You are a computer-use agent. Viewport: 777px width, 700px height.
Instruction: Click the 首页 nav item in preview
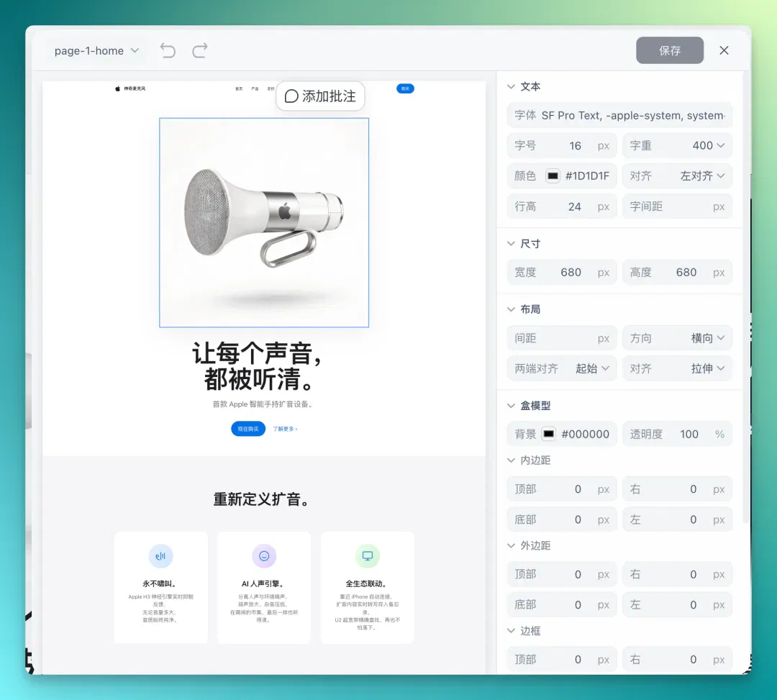click(x=239, y=88)
